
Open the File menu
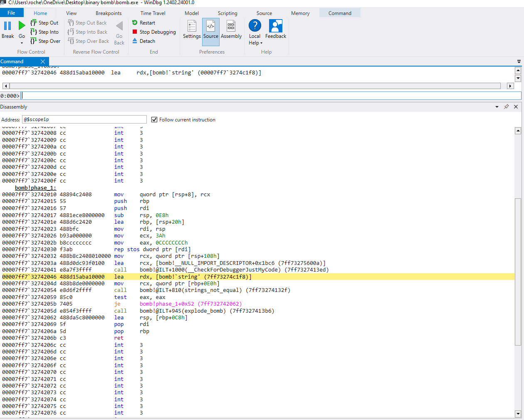[12, 13]
